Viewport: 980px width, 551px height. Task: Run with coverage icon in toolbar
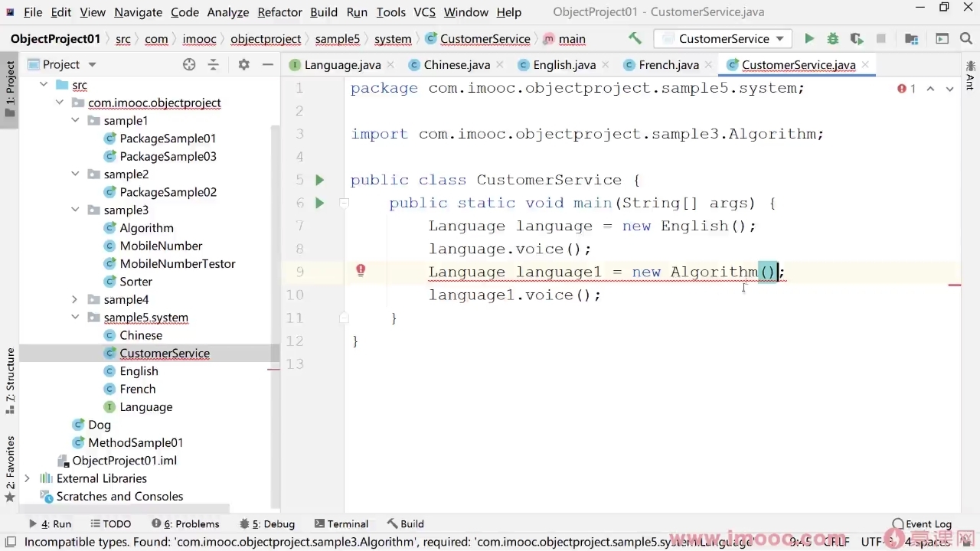click(857, 38)
